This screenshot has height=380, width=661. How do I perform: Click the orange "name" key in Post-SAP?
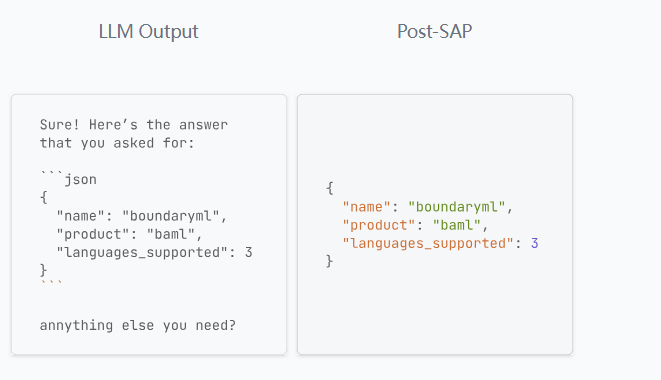(x=367, y=207)
